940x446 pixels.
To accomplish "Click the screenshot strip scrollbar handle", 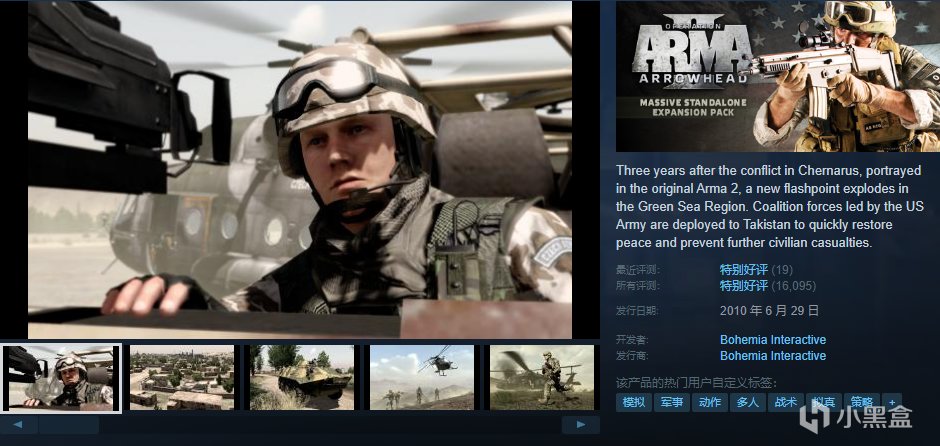I will click(x=69, y=424).
